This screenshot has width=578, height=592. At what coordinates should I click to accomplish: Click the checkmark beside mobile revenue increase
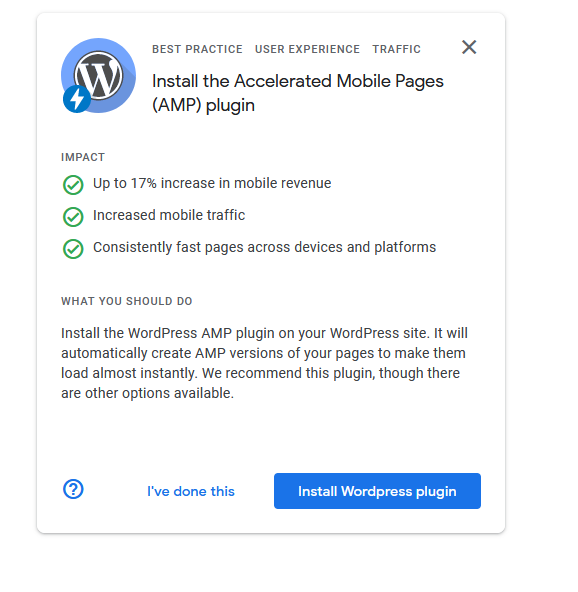tap(73, 185)
